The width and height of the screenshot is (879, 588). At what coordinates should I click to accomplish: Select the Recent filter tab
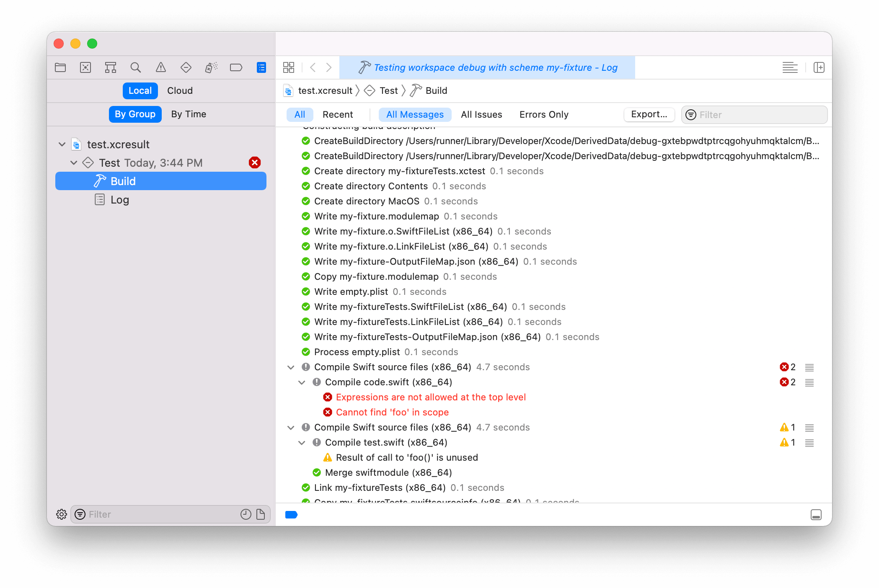pyautogui.click(x=338, y=115)
